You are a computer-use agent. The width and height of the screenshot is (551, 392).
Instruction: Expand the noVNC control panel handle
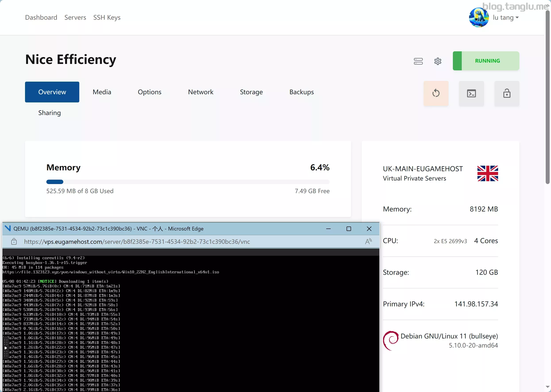[x=5, y=348]
